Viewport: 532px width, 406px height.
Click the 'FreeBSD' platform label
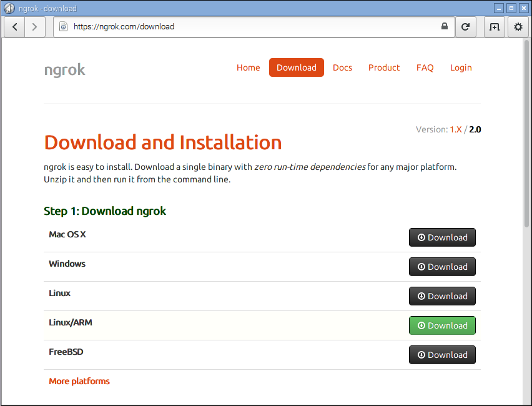[x=66, y=352]
